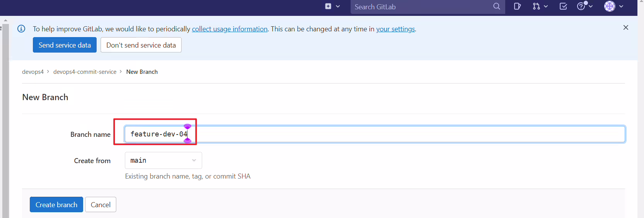The width and height of the screenshot is (644, 218).
Task: Click the Send service data button
Action: point(65,45)
